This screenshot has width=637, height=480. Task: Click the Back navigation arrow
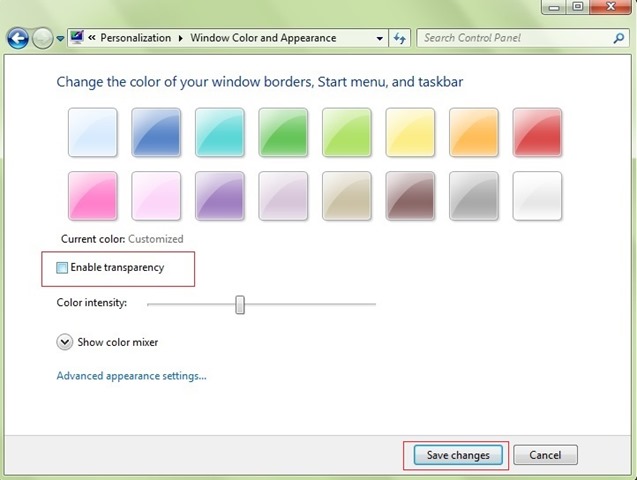click(18, 39)
